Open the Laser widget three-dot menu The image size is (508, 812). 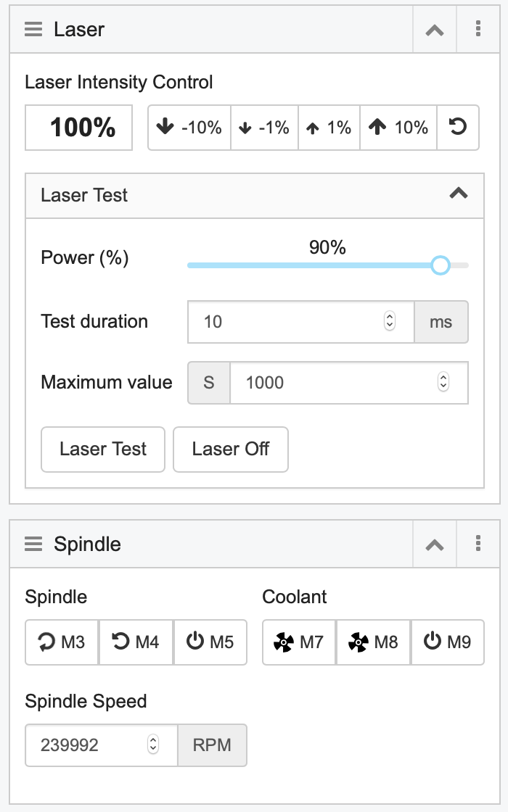point(478,30)
